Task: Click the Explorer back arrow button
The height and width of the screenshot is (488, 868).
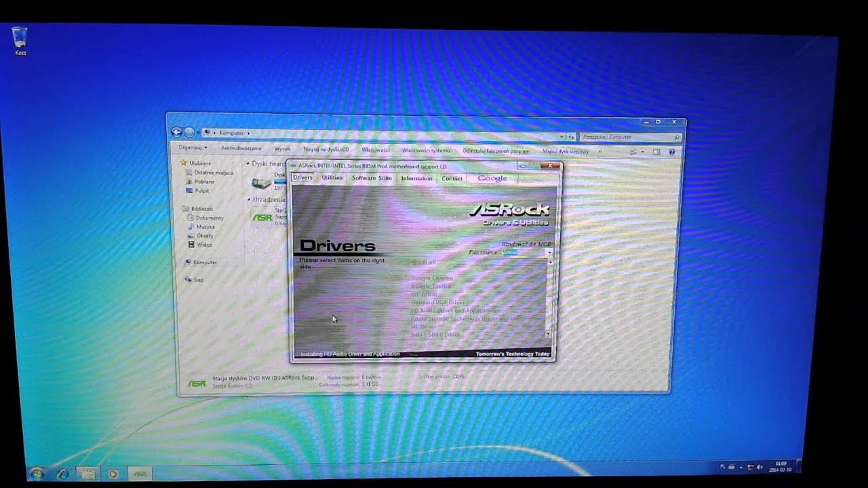Action: (x=177, y=132)
